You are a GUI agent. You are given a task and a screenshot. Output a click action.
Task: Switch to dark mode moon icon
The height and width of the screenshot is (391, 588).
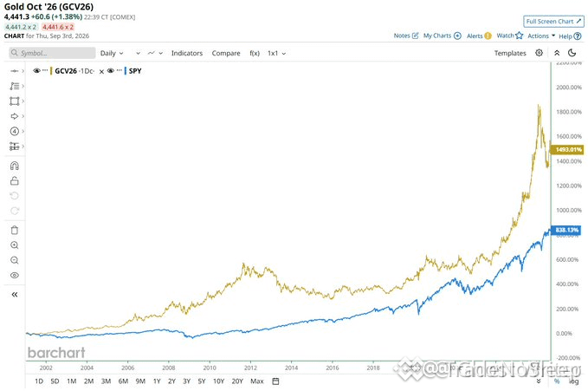click(x=572, y=53)
